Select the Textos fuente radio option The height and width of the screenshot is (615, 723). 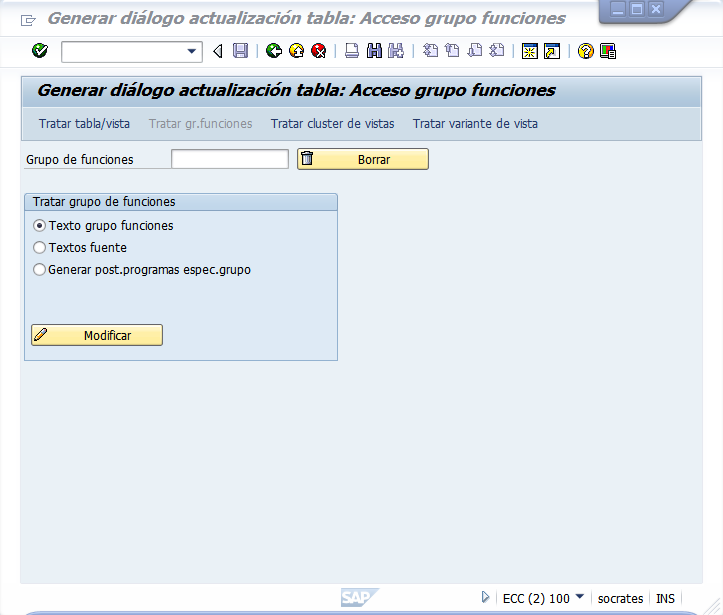40,248
